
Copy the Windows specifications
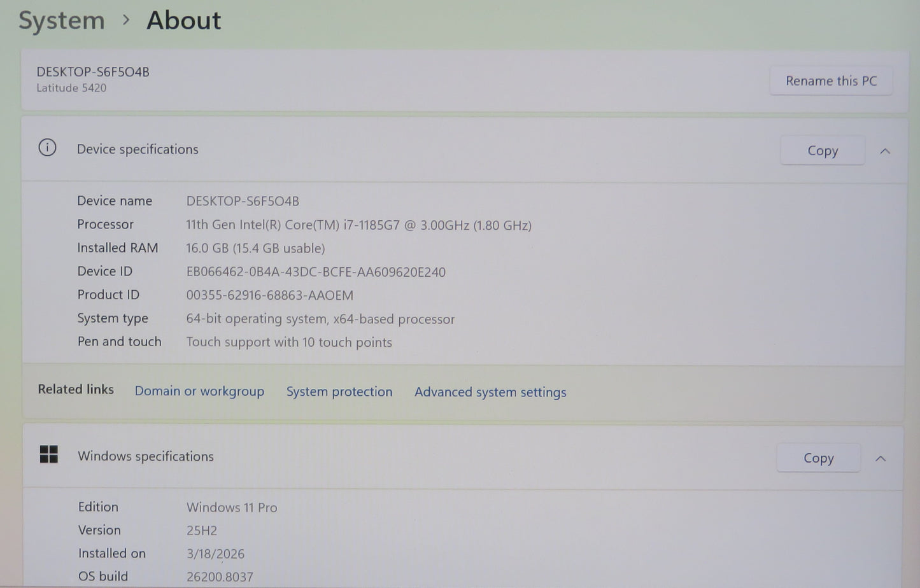(x=818, y=458)
